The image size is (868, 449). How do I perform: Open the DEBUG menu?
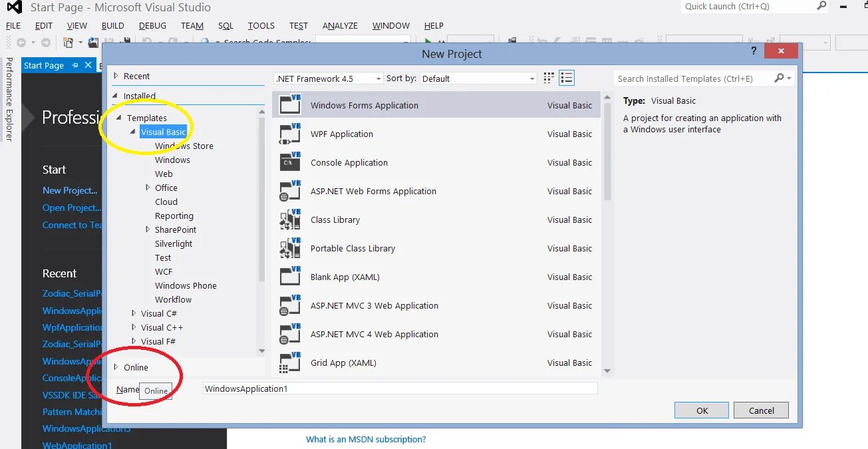[153, 25]
